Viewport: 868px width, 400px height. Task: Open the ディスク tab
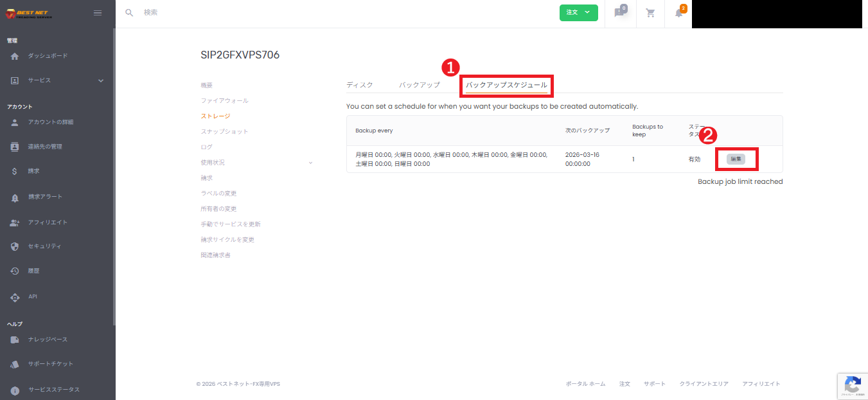click(x=361, y=84)
